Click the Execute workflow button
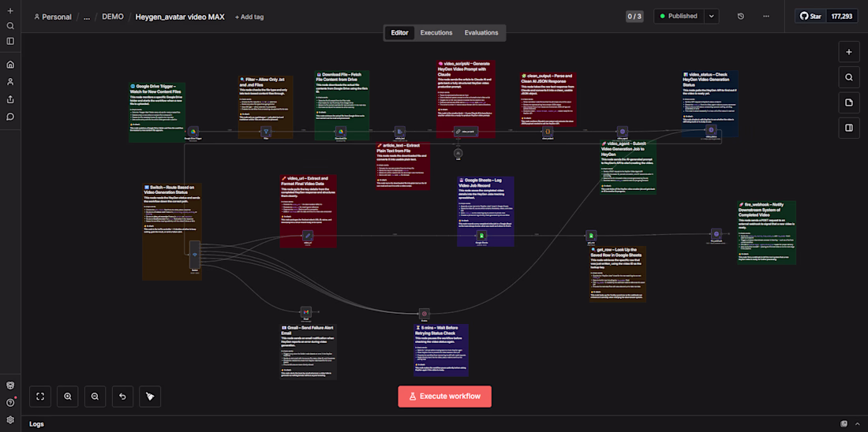Image resolution: width=868 pixels, height=432 pixels. pos(444,396)
